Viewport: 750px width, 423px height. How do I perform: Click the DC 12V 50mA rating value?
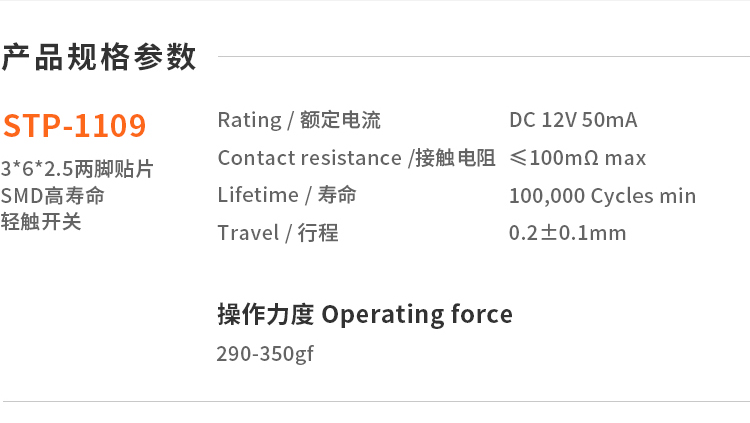pos(573,120)
